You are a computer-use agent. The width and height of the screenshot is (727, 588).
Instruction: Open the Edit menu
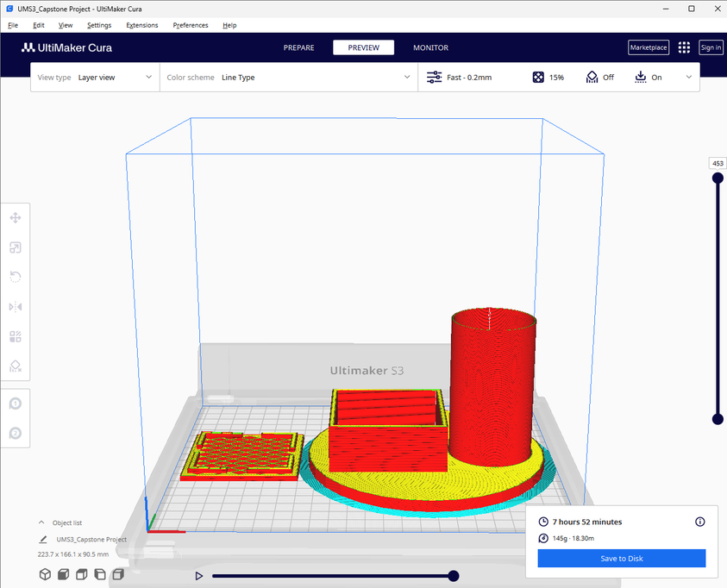coord(39,25)
